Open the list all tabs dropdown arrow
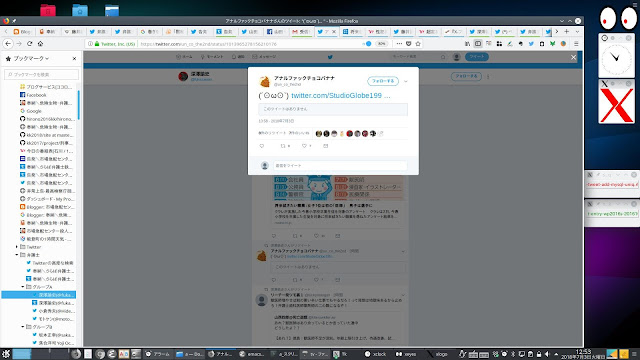This screenshot has height=360, width=640. pyautogui.click(x=577, y=31)
